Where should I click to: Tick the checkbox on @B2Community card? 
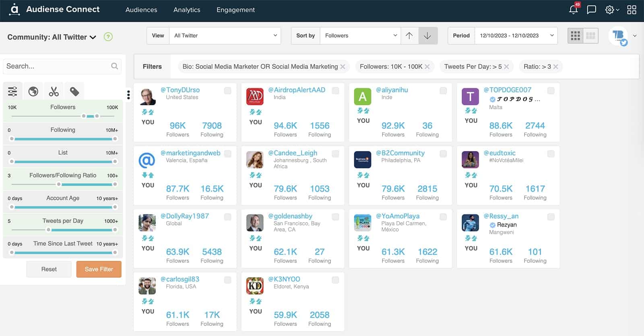[x=443, y=154]
